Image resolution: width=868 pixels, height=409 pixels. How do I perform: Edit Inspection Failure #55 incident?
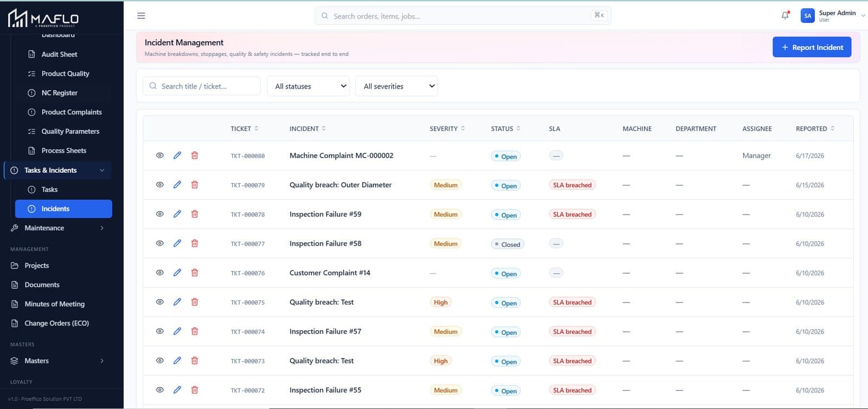[177, 390]
